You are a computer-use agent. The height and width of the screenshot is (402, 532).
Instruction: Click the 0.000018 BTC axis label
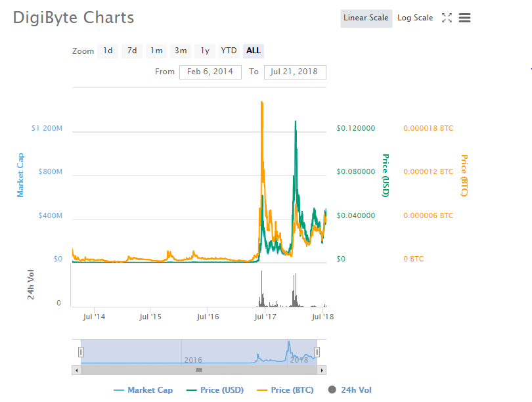pos(428,128)
